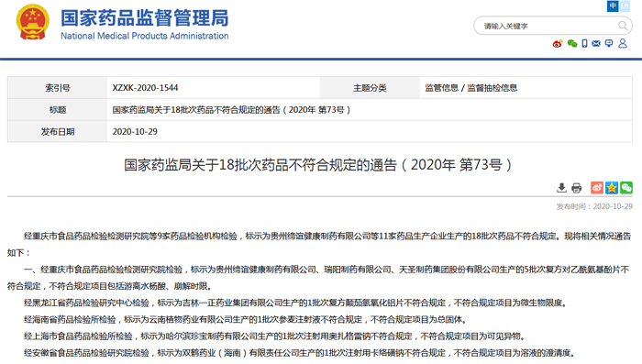This screenshot has height=364, width=642.
Task: Open the Weibo icon in the header
Action: click(558, 43)
